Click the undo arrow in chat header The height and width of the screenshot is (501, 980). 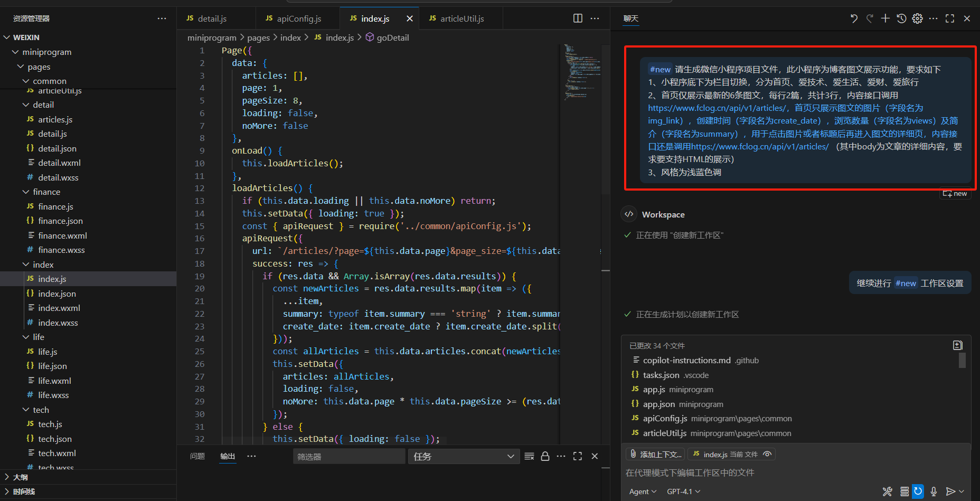point(854,18)
